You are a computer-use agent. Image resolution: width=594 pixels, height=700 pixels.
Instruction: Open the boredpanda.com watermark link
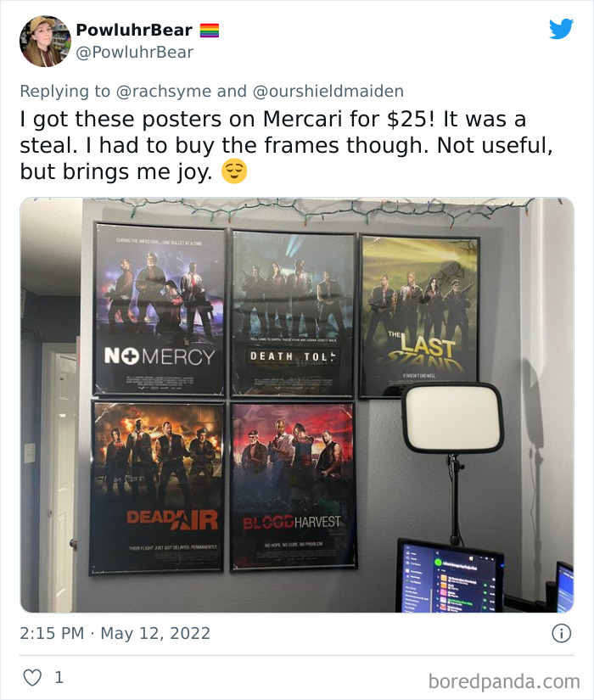(x=504, y=681)
